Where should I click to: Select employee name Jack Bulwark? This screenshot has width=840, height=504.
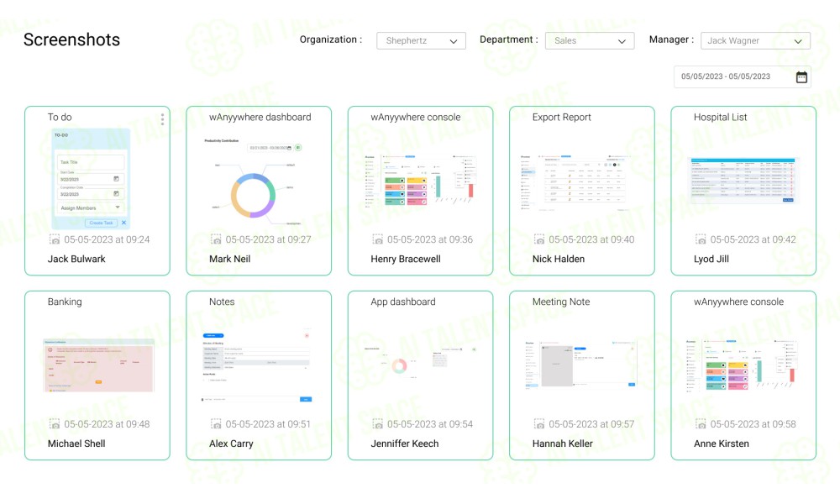pos(76,260)
